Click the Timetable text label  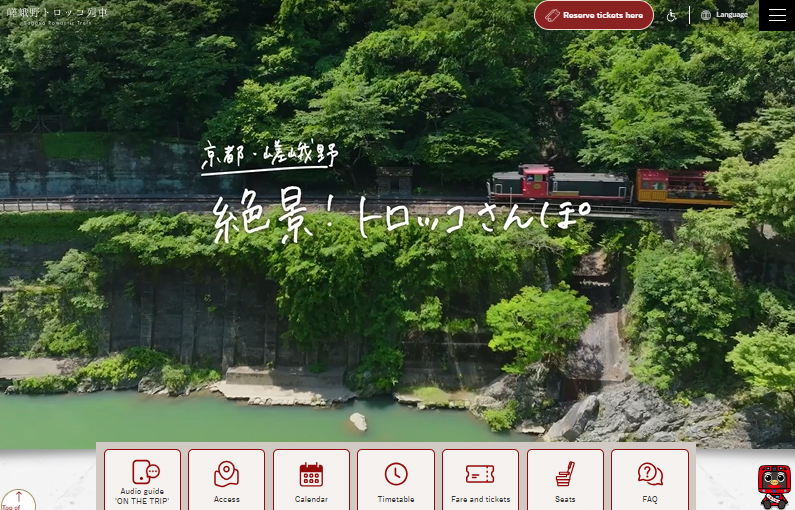396,499
